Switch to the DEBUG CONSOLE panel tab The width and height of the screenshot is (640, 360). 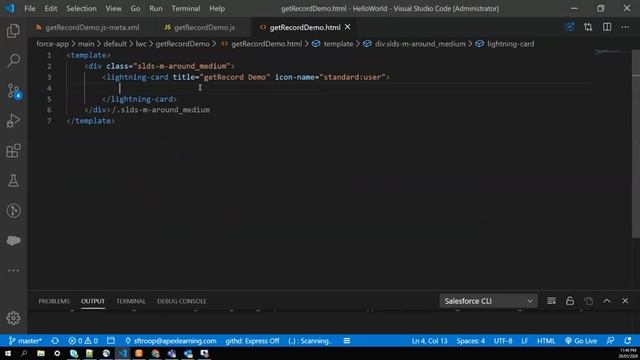(182, 301)
